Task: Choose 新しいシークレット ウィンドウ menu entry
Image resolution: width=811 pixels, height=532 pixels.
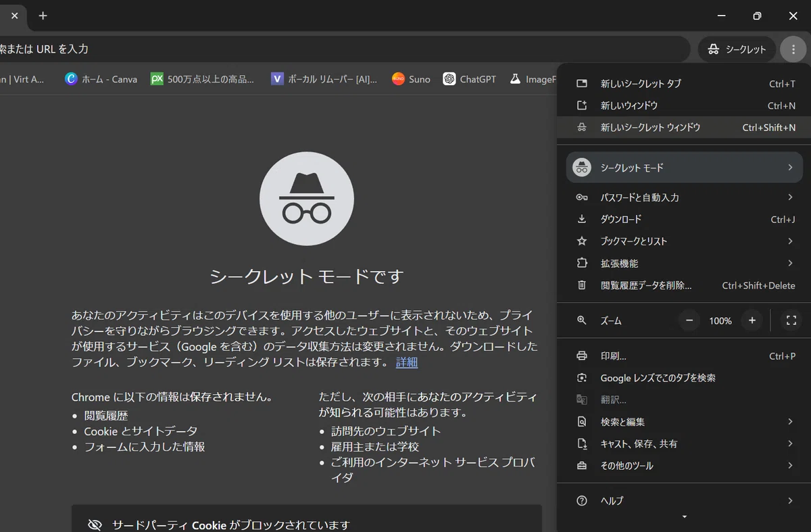Action: click(x=684, y=127)
